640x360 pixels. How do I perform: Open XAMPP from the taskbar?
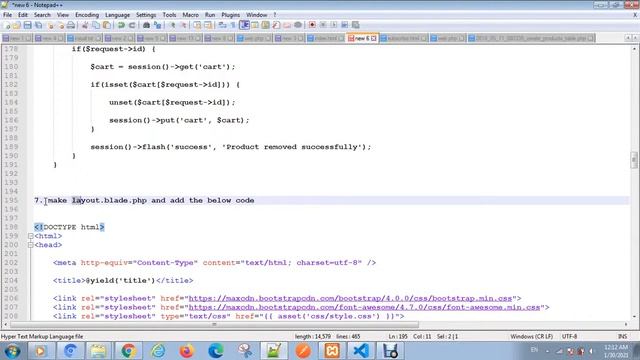pos(332,351)
